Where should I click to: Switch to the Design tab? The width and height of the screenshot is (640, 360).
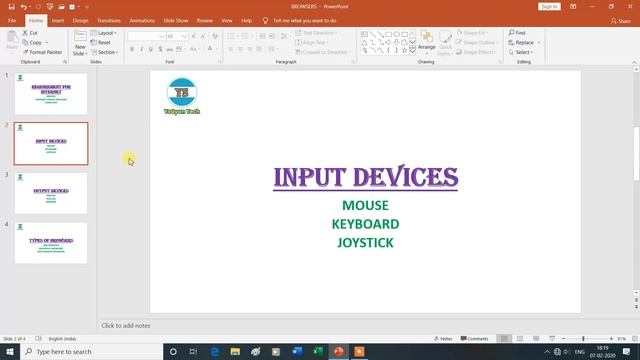pos(80,21)
